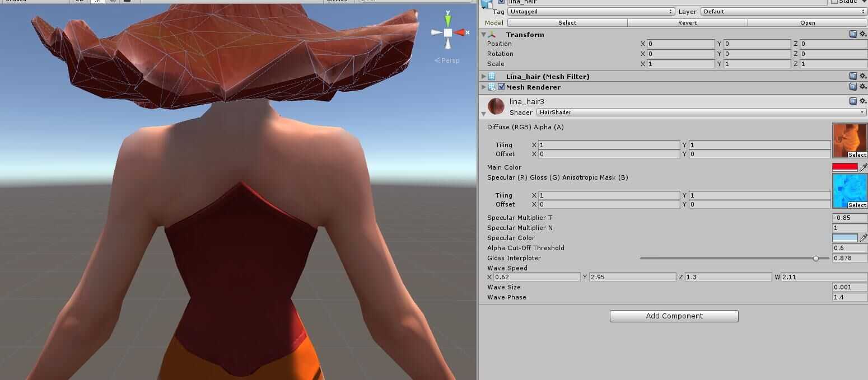
Task: Click the 'Lina_hair (Mesh Filter)' component title
Action: 548,76
